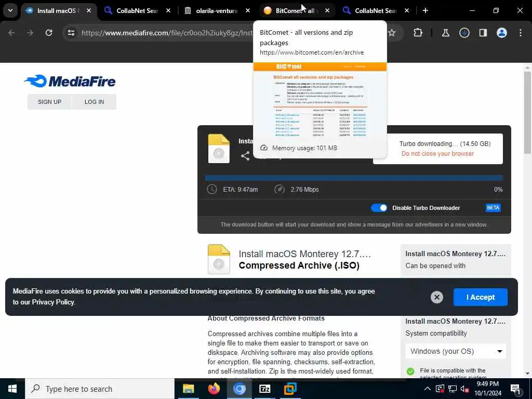Viewport: 532px width, 399px height.
Task: Click the taskbar search box
Action: click(x=99, y=389)
